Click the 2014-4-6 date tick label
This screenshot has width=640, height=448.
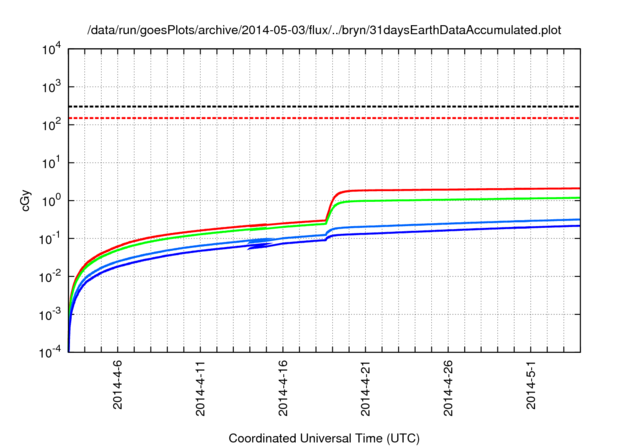tap(118, 384)
